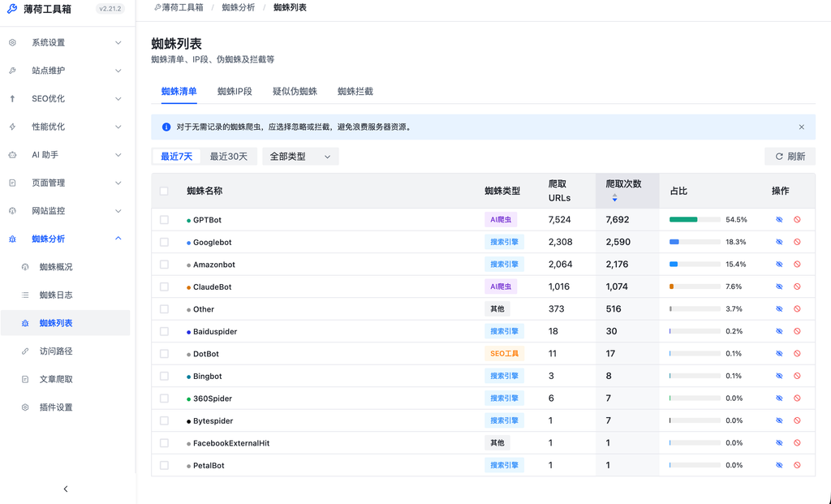Block Amazonbot using its ban icon

tap(797, 264)
